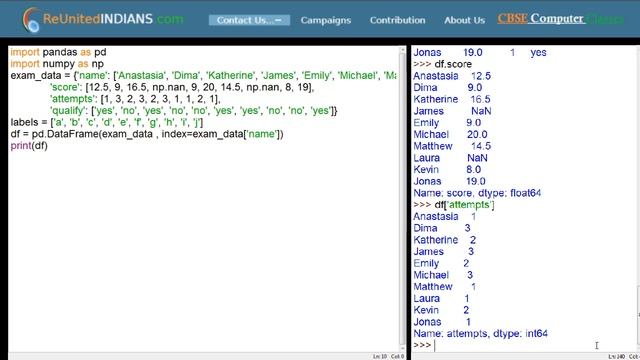Click the '>>> df.score' command in shell
The image size is (640, 360).
[442, 64]
